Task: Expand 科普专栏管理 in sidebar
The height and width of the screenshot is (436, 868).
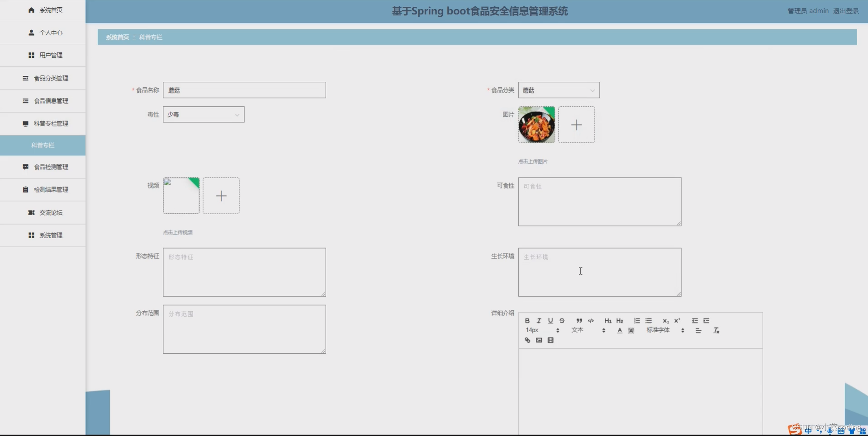Action: pos(43,123)
